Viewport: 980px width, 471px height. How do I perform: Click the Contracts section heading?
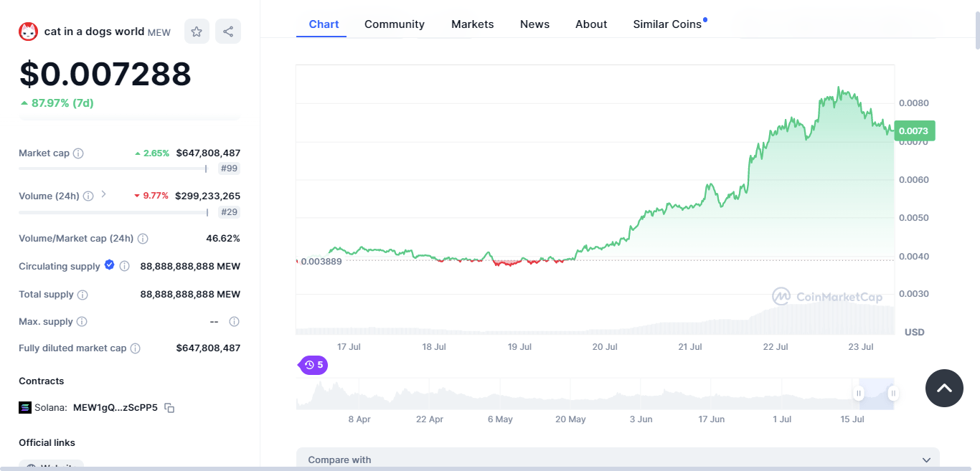(x=42, y=381)
